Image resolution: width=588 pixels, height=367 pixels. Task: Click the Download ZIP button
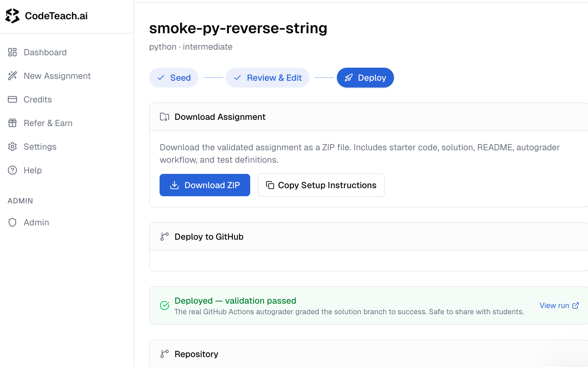205,185
